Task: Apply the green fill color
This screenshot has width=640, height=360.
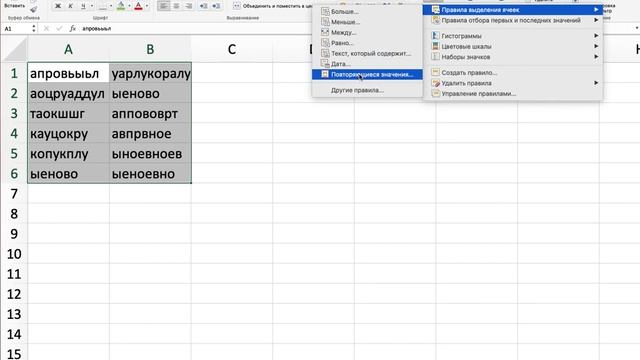Action: click(x=121, y=6)
